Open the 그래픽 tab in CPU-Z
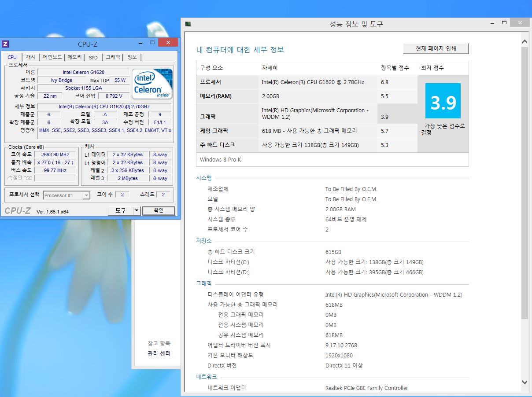532x397 pixels. tap(113, 57)
